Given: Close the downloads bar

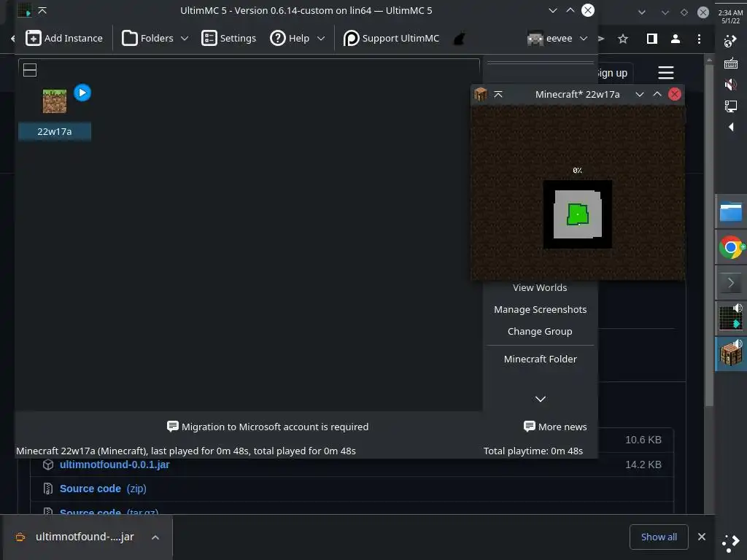Looking at the screenshot, I should coord(701,537).
